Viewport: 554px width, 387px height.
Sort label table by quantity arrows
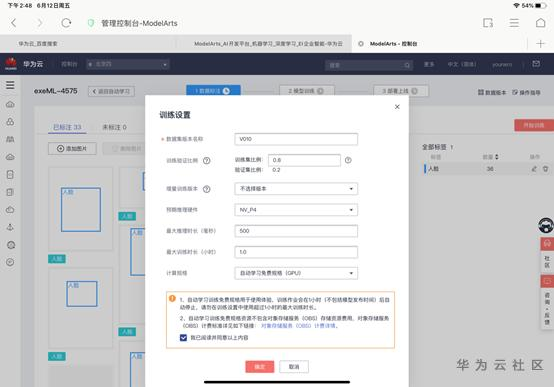click(x=496, y=157)
